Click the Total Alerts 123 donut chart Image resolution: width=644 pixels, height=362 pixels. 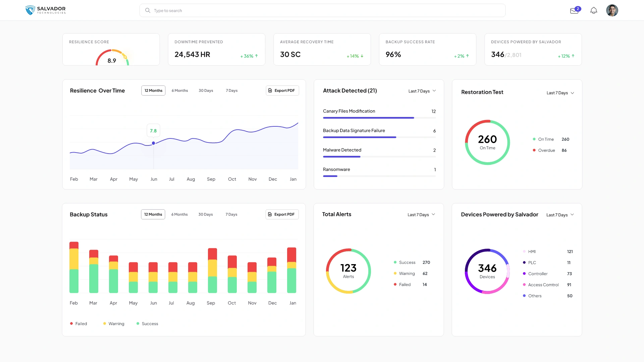(348, 271)
